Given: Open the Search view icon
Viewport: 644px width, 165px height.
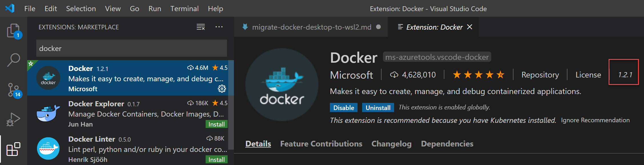Looking at the screenshot, I should point(13,60).
